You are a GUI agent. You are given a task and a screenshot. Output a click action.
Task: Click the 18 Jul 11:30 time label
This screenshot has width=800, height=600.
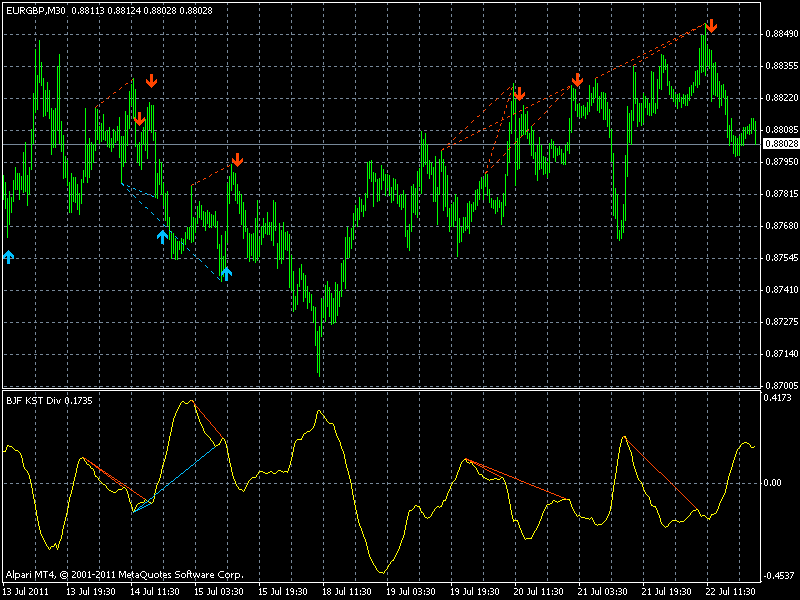[347, 592]
